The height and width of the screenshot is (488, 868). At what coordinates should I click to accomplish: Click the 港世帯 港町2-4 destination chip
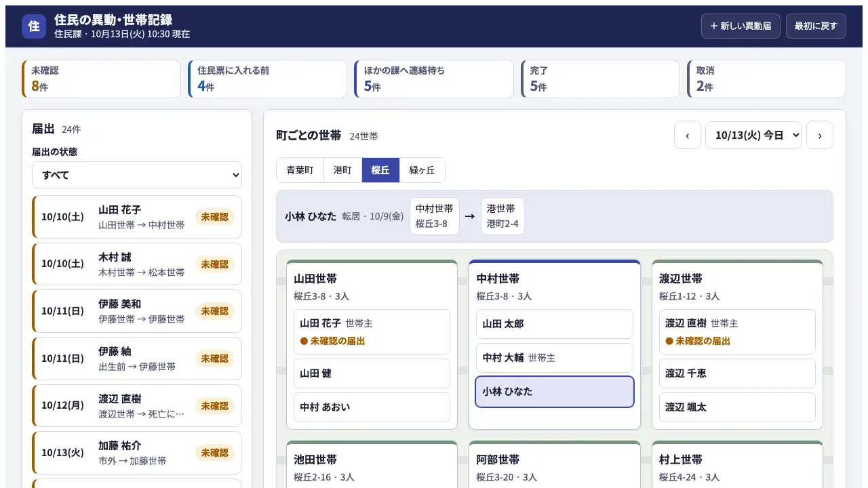502,216
